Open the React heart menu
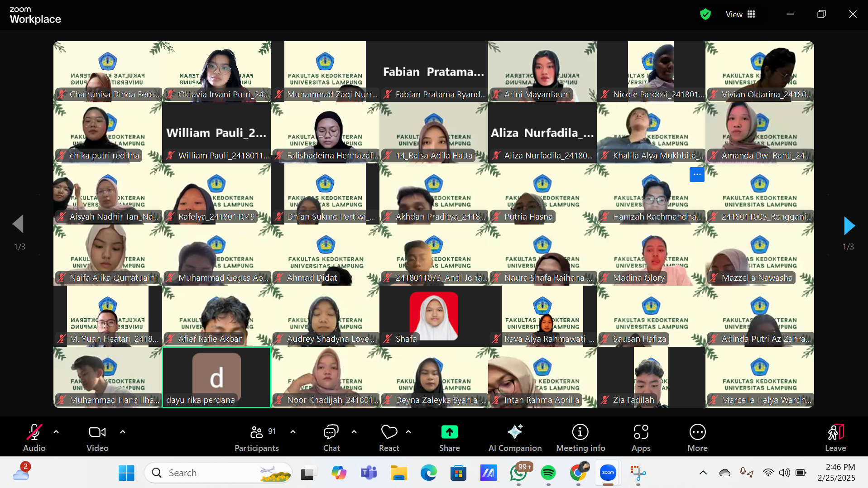The height and width of the screenshot is (488, 868). 389,437
